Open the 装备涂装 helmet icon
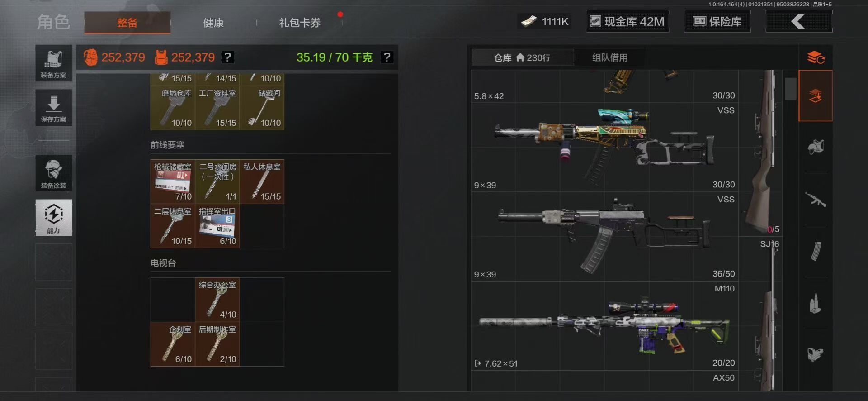 [54, 173]
